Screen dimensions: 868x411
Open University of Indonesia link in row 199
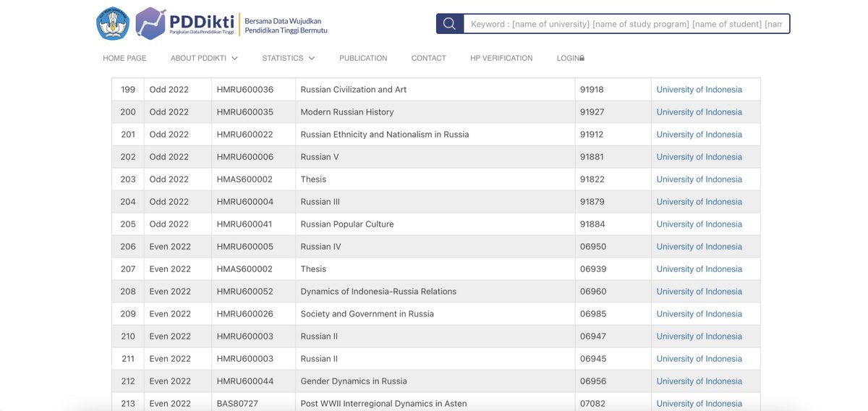coord(699,90)
